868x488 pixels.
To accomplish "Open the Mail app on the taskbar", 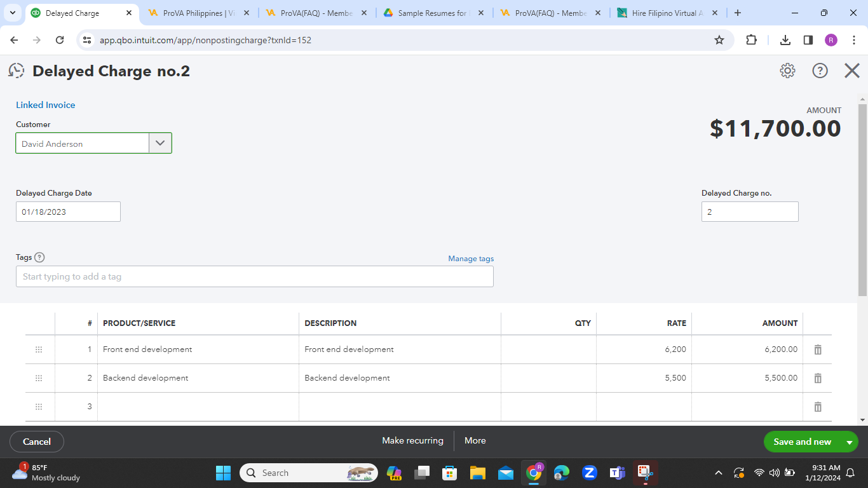I will 506,473.
